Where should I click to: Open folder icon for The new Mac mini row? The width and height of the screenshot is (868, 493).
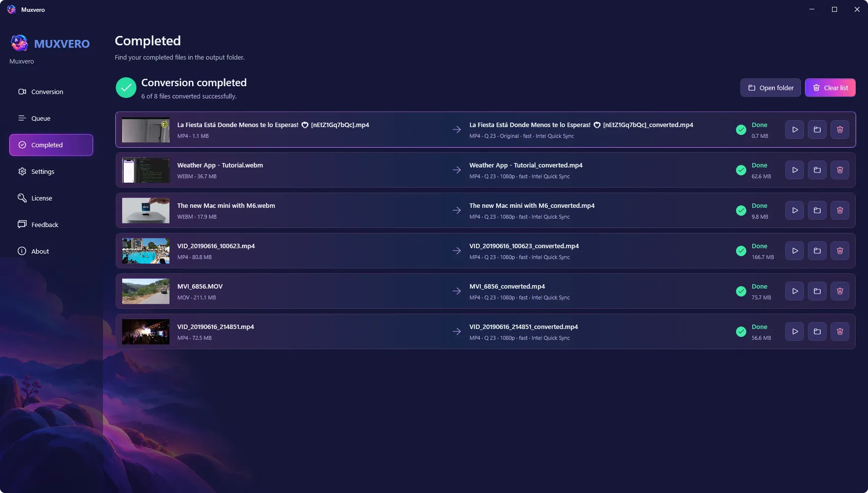coord(817,210)
